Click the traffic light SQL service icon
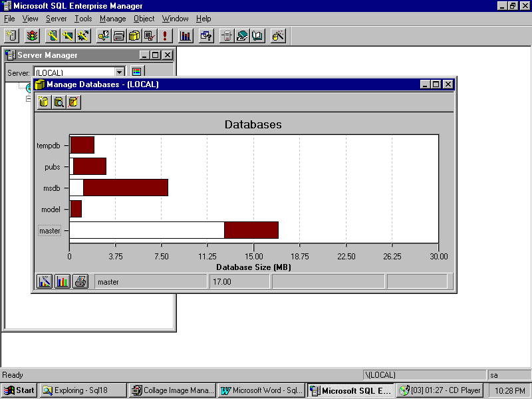Image resolution: width=532 pixels, height=399 pixels. pos(32,36)
